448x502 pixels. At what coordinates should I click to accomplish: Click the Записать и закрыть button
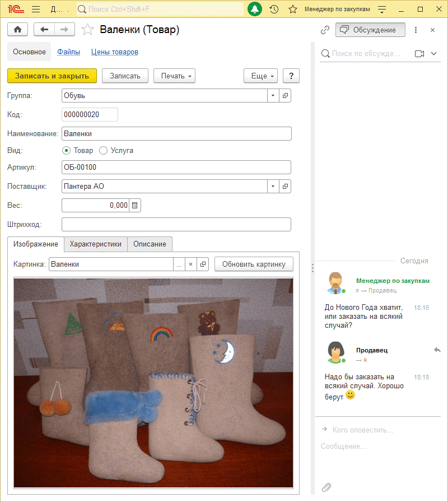tap(52, 76)
